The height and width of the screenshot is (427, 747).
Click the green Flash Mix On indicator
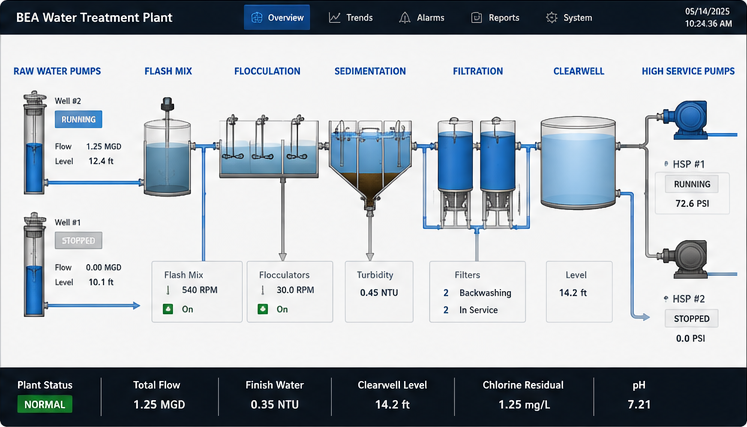(169, 309)
